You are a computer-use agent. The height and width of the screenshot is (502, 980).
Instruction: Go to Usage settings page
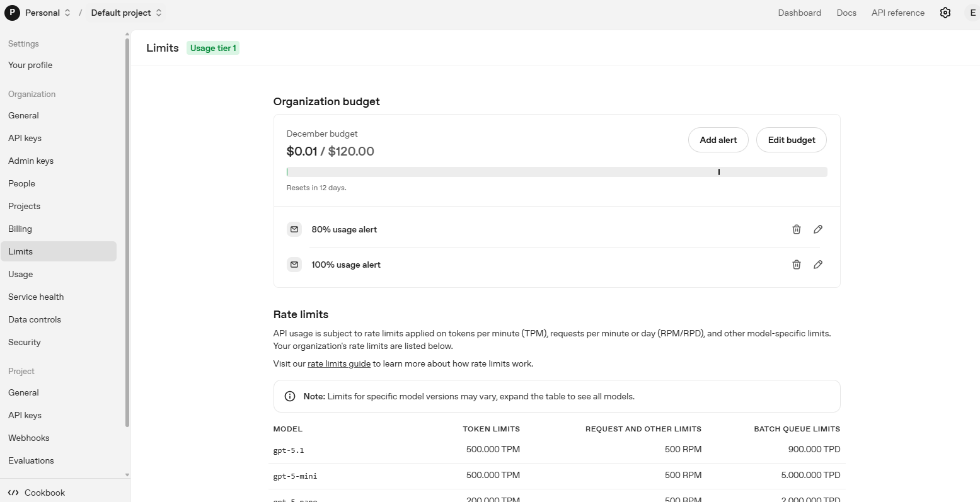21,274
